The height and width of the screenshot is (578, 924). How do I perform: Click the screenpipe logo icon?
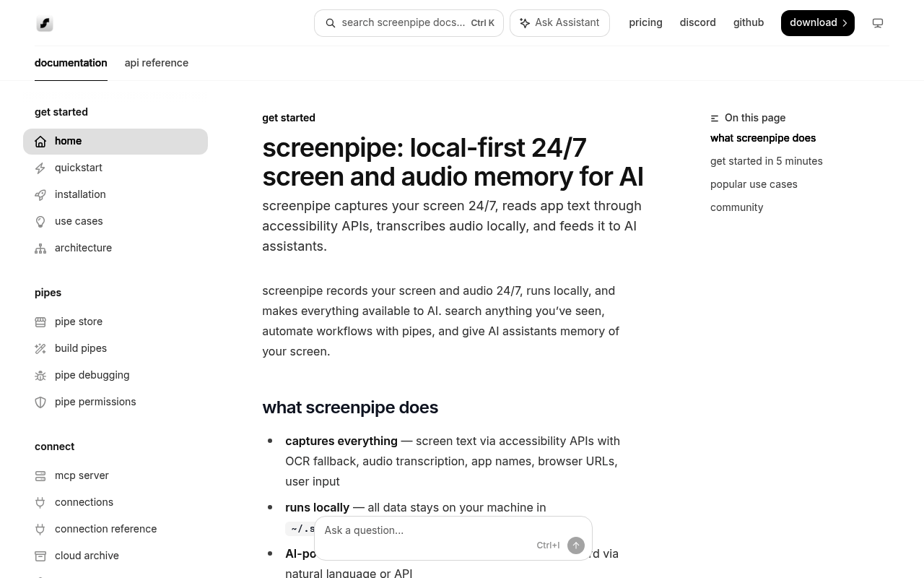click(x=45, y=23)
